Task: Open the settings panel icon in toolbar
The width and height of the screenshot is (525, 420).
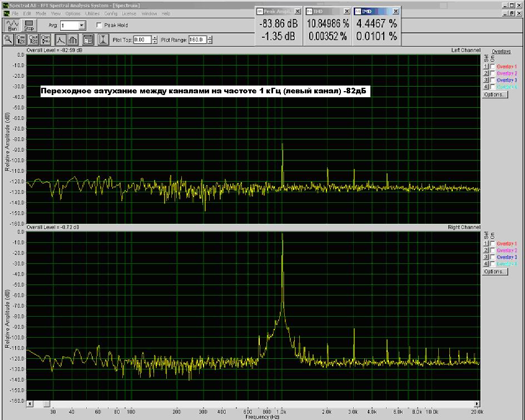Action: [x=88, y=39]
